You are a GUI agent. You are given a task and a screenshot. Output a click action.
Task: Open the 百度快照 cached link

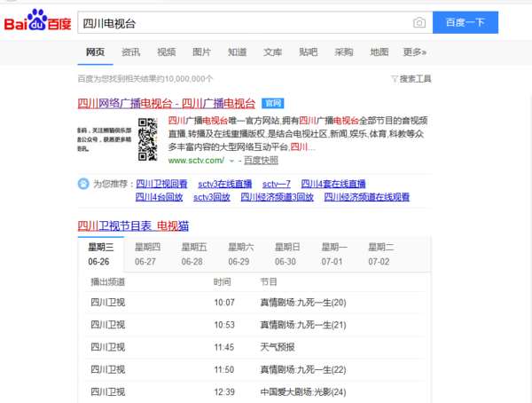[261, 161]
